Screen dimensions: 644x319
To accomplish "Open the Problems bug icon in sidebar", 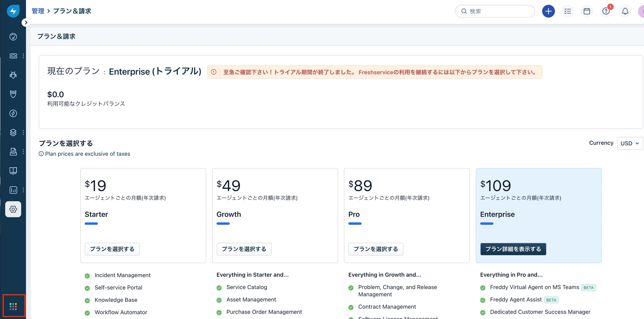I will [13, 75].
